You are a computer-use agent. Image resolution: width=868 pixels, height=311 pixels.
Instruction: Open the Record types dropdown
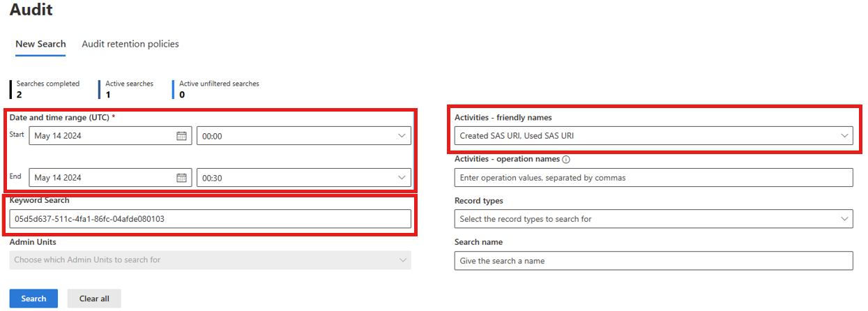pyautogui.click(x=653, y=219)
